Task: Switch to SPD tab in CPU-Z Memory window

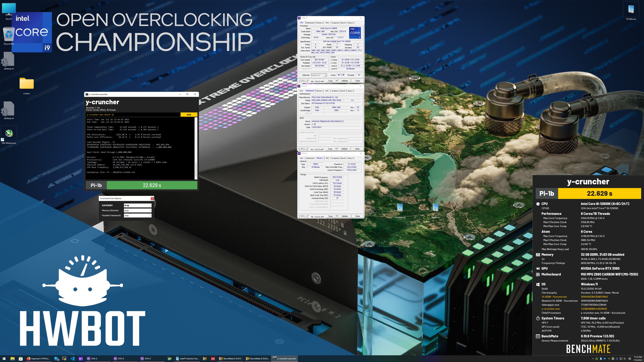Action: click(327, 158)
